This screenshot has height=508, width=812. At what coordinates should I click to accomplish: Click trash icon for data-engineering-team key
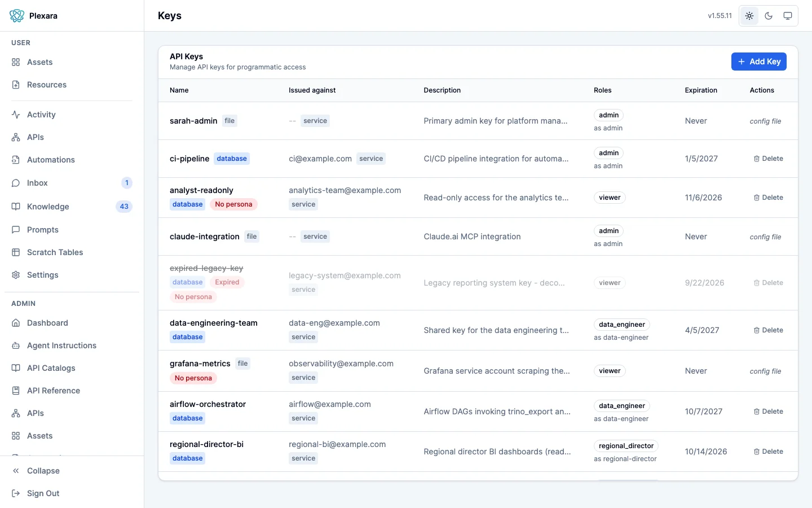click(x=757, y=330)
